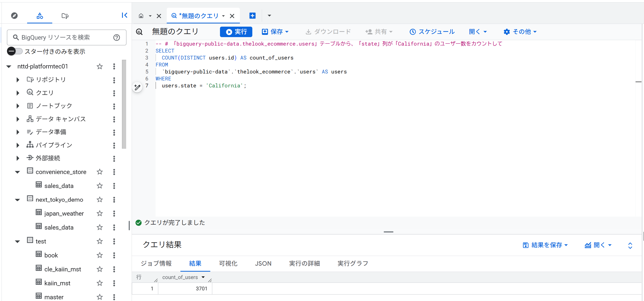The height and width of the screenshot is (301, 644).
Task: Open the repositories panel icon
Action: pyautogui.click(x=65, y=15)
